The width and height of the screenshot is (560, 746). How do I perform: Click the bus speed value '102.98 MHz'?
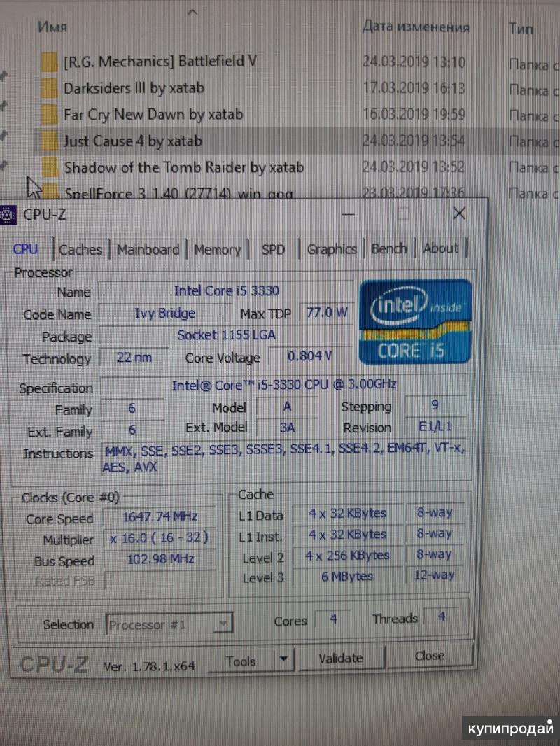pos(160,559)
